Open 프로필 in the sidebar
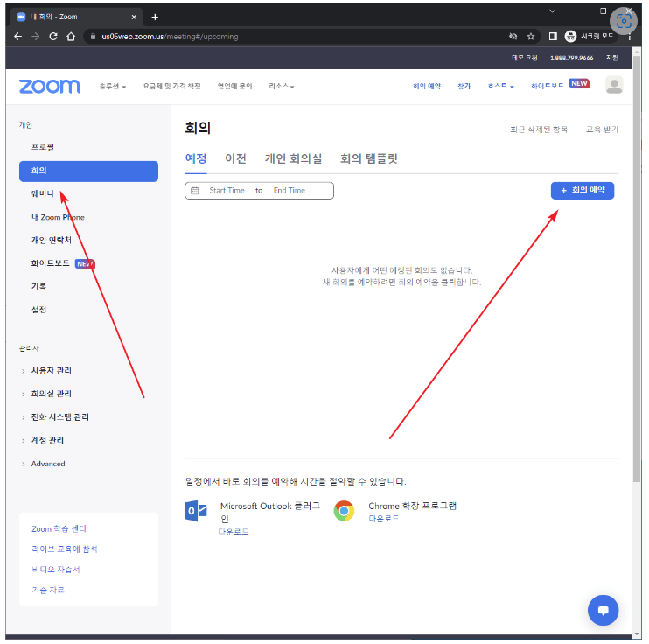The width and height of the screenshot is (649, 644). 43,147
